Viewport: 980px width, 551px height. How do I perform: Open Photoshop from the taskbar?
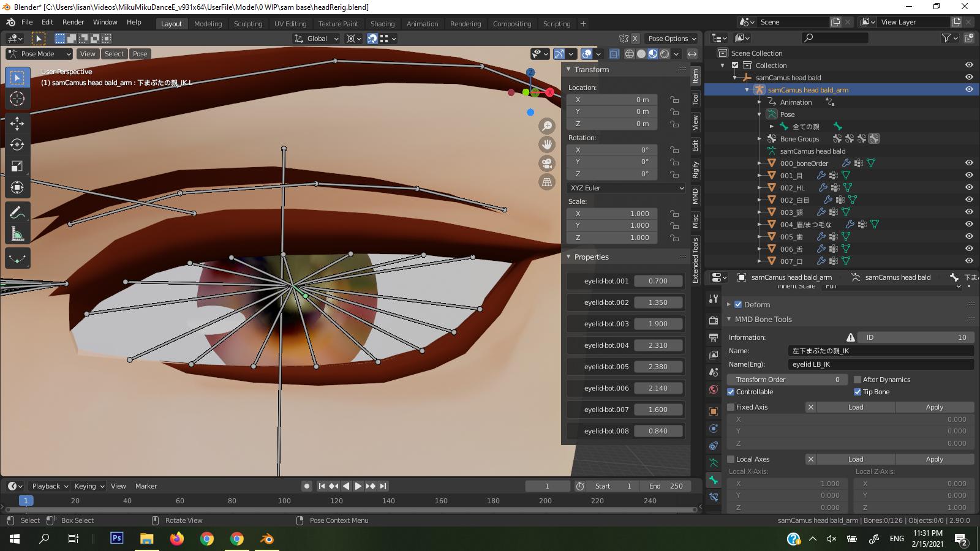pos(116,539)
